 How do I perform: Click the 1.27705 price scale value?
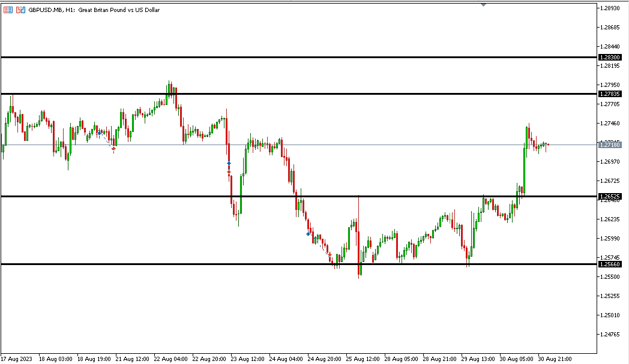[x=610, y=104]
